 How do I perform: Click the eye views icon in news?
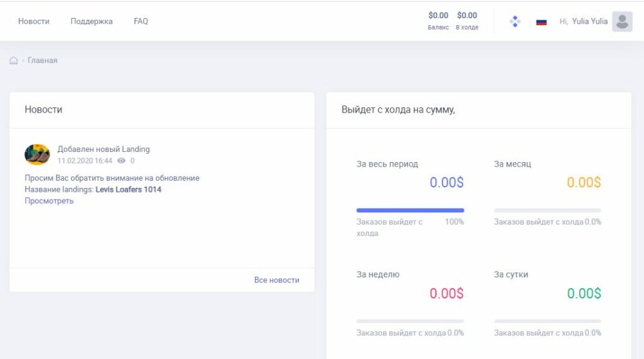click(x=121, y=161)
